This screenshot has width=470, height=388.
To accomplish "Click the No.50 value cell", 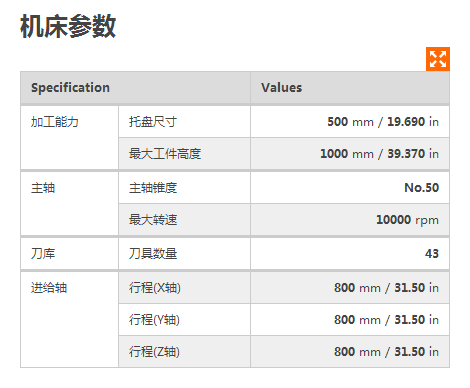I will 350,188.
